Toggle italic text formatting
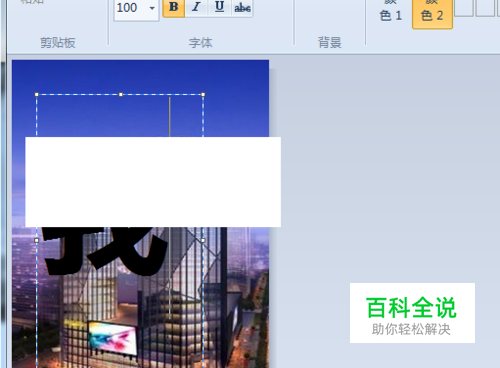 pyautogui.click(x=196, y=7)
